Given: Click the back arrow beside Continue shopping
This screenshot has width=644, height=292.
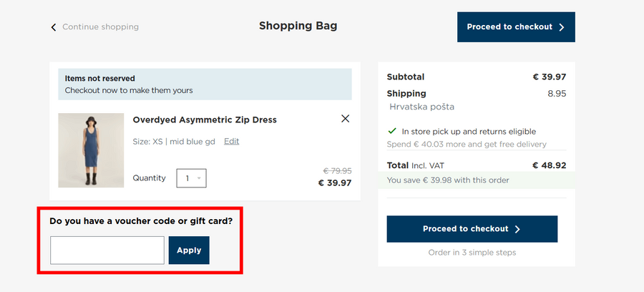Looking at the screenshot, I should [54, 27].
